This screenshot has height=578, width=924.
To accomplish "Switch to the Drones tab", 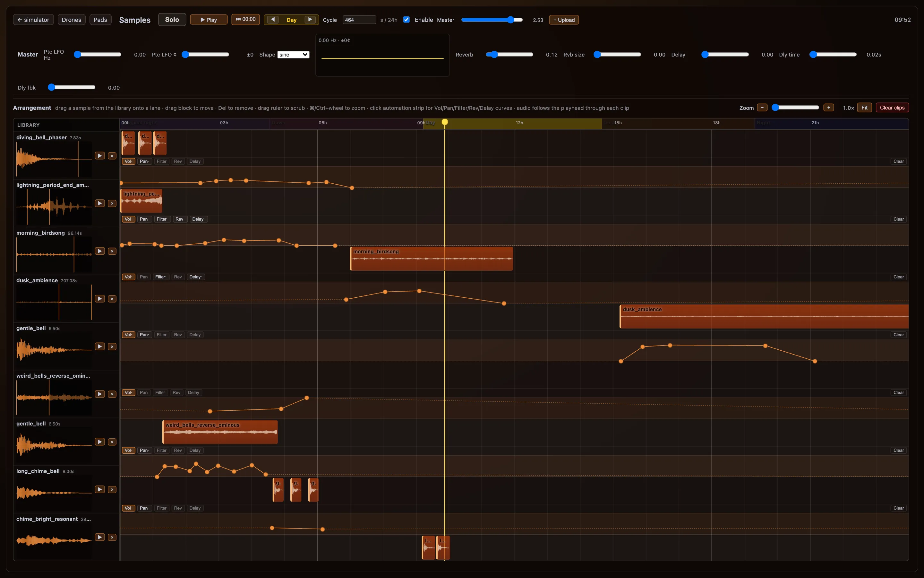I will (72, 20).
